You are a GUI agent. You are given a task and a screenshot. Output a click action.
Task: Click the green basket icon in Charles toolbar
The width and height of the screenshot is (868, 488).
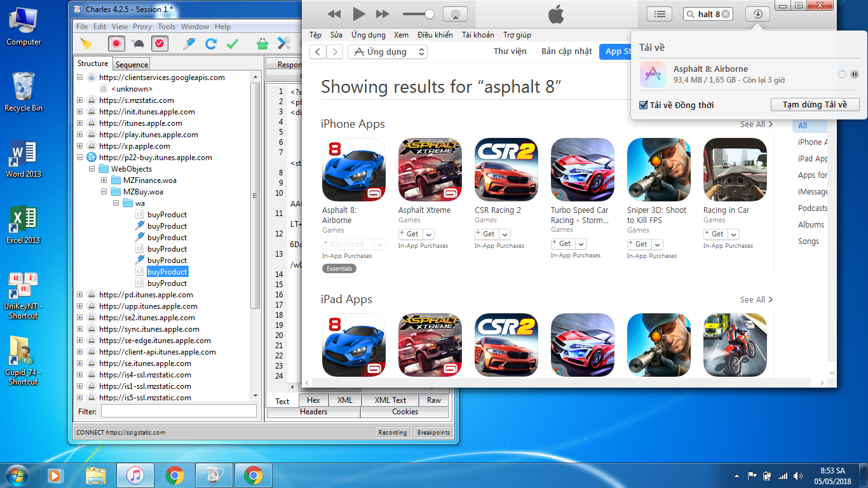click(x=262, y=44)
